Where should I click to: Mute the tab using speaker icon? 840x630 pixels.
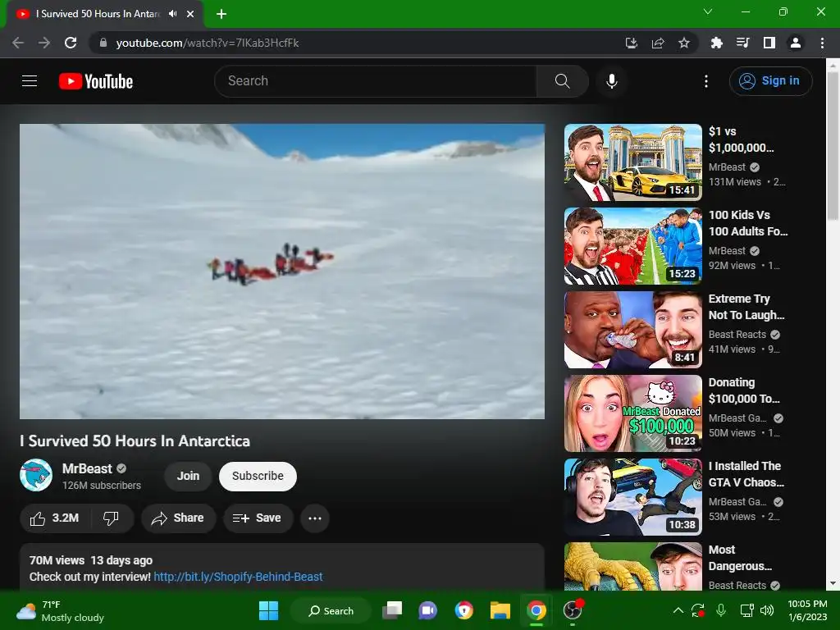[172, 14]
